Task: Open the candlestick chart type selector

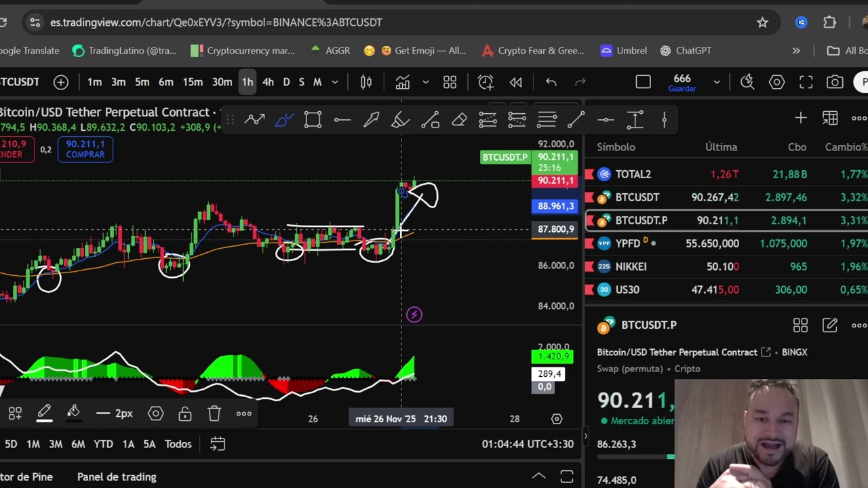Action: tap(366, 82)
